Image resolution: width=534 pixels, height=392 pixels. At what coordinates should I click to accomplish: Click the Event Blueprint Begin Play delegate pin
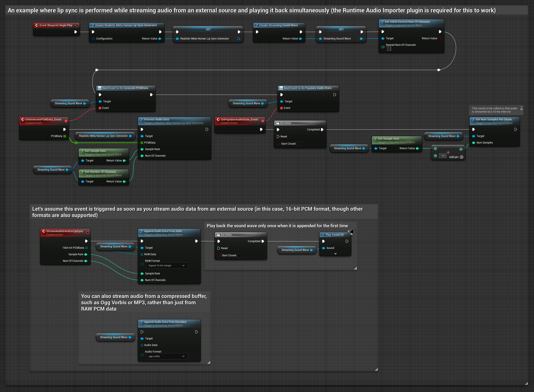tap(77, 25)
